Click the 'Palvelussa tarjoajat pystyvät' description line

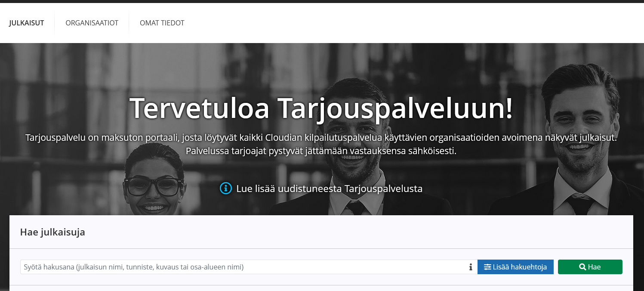click(x=321, y=151)
